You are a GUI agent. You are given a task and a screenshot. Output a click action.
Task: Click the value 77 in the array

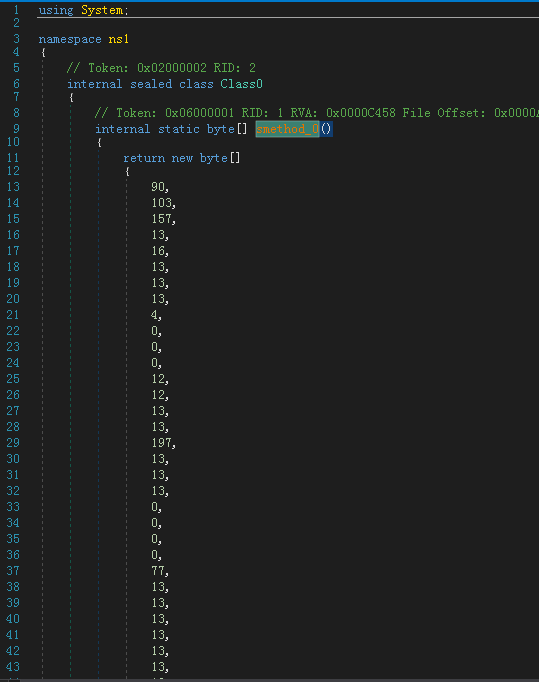click(x=158, y=571)
